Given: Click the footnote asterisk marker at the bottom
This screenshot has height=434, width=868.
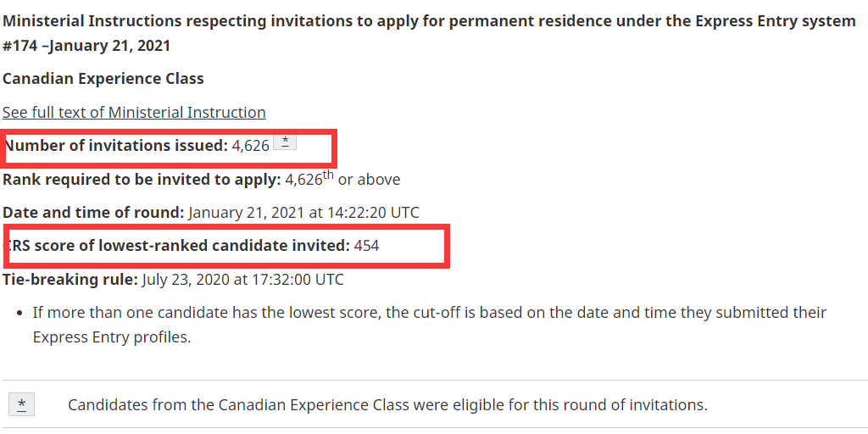Looking at the screenshot, I should tap(21, 404).
